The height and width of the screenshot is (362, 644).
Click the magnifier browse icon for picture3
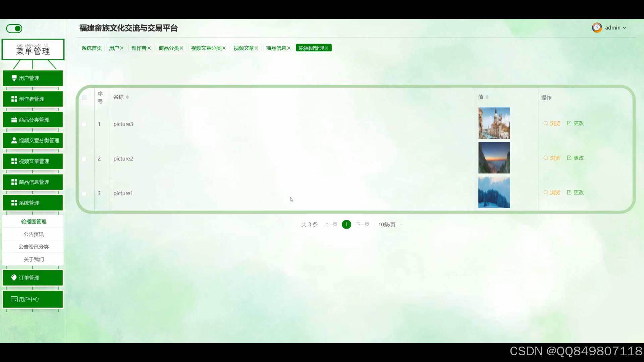coord(546,123)
